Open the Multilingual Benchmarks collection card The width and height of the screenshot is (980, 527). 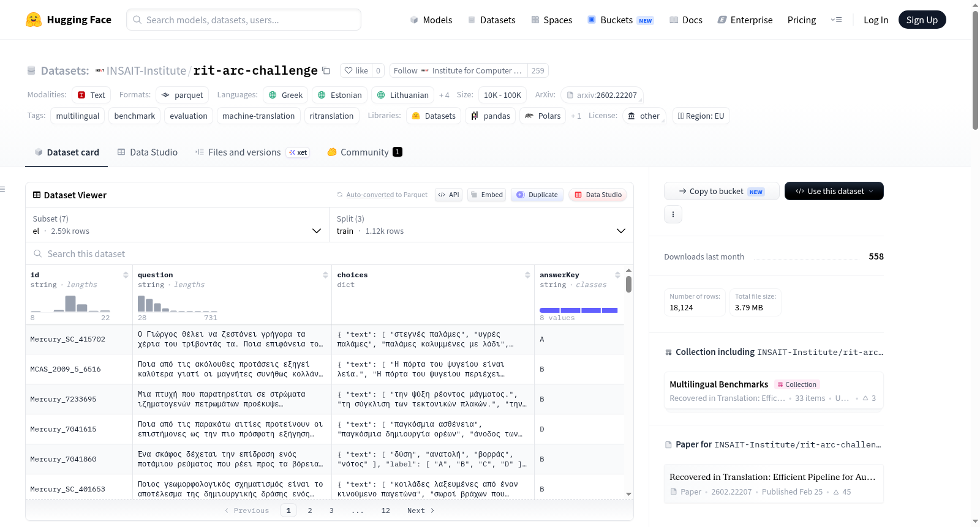774,391
